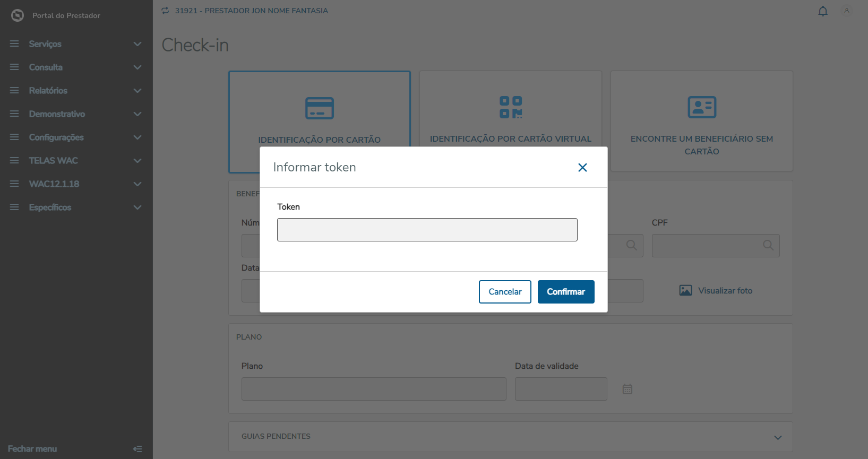Open the user avatar menu
The image size is (868, 459).
tap(846, 11)
